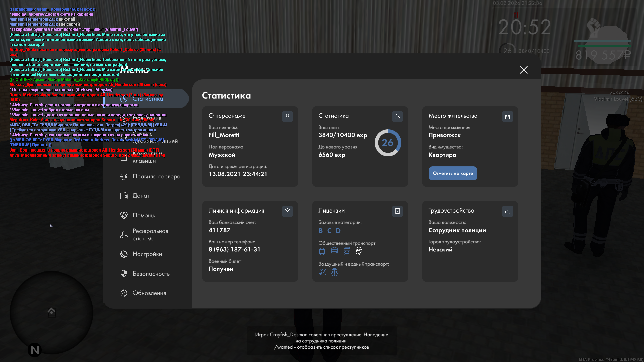The height and width of the screenshot is (362, 644).
Task: Click the boat license icon
Action: 334,272
